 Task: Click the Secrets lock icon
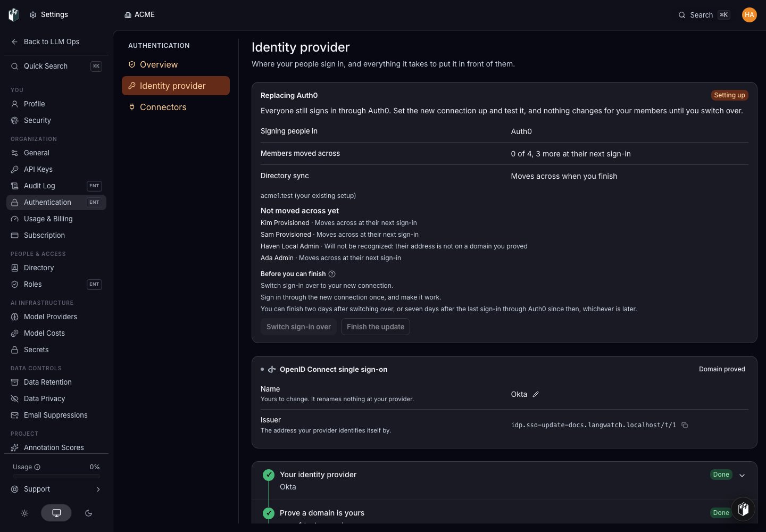(x=15, y=350)
